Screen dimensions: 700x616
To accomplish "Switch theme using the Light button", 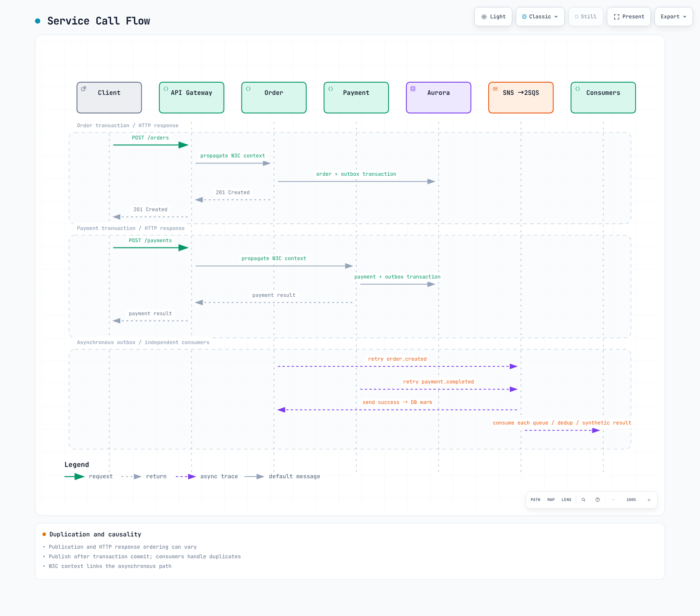I will (x=493, y=17).
